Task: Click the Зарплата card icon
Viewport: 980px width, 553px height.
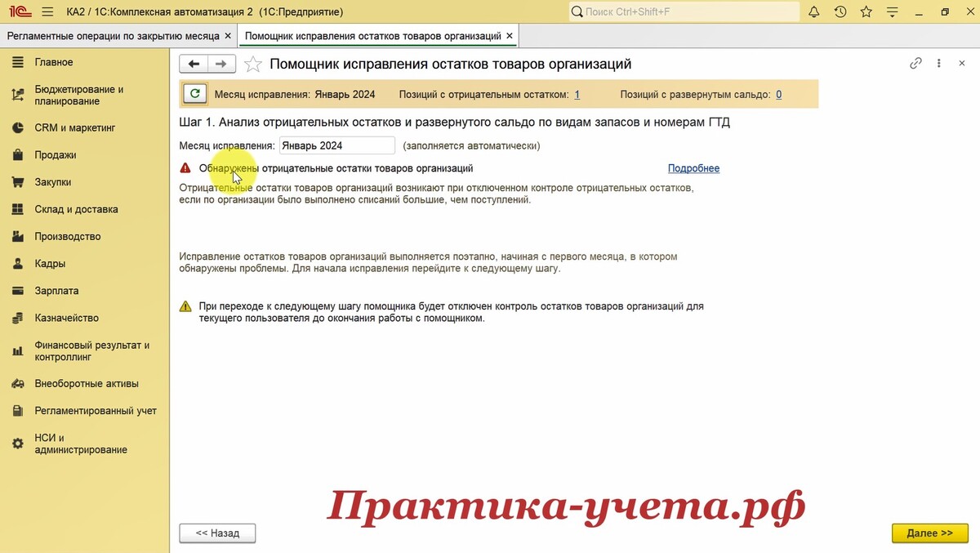Action: (17, 291)
